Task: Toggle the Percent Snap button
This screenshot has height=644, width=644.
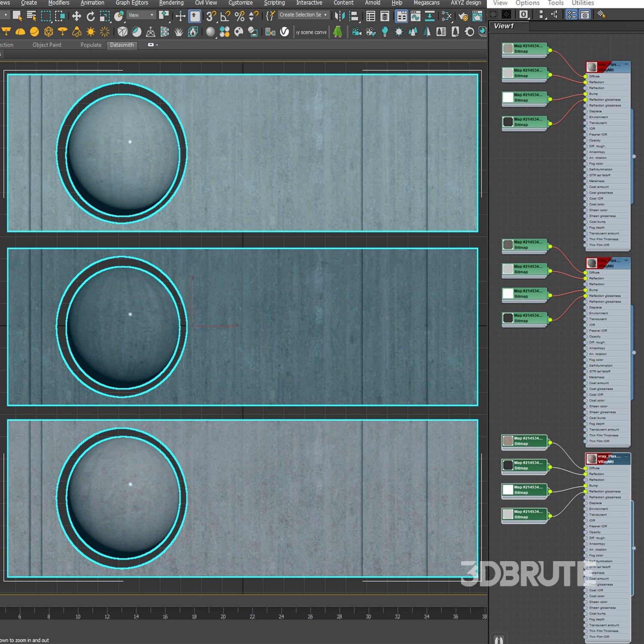Action: tap(239, 16)
